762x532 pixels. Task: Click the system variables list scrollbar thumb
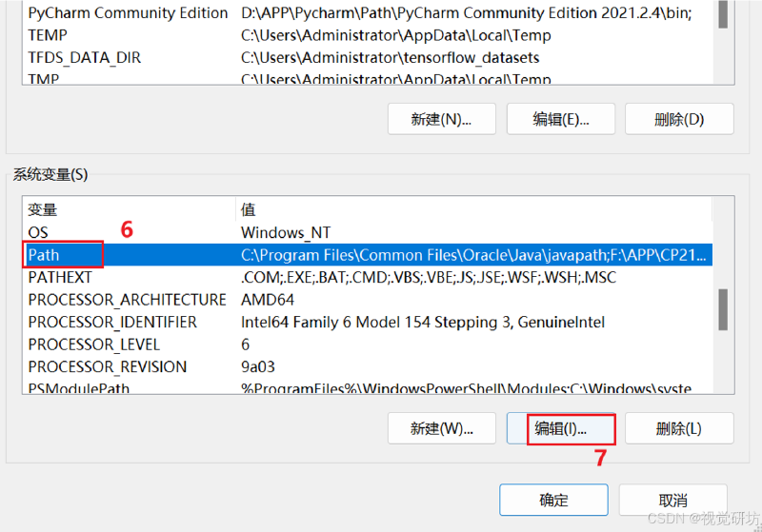coord(723,309)
